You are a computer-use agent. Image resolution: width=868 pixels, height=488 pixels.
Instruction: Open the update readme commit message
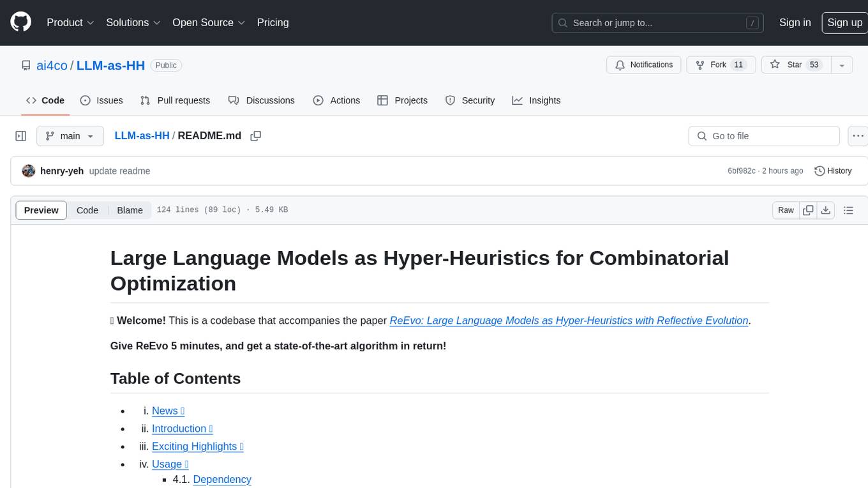pyautogui.click(x=119, y=171)
